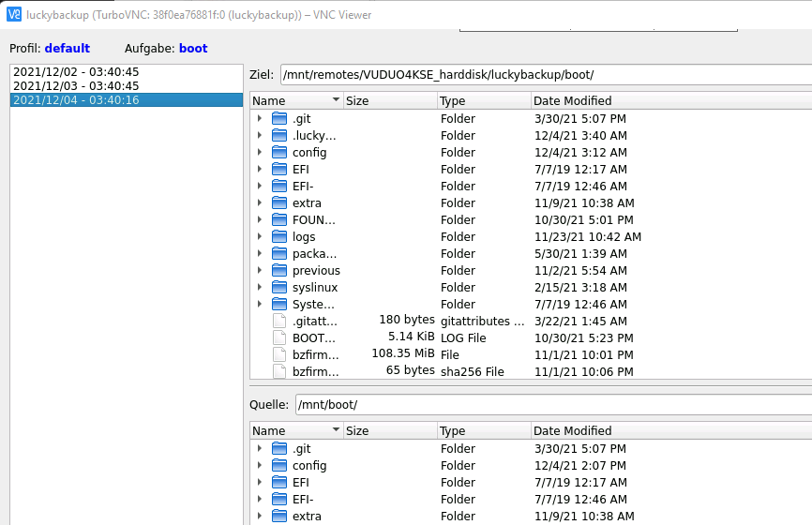The height and width of the screenshot is (525, 812).
Task: Click the .lucky... folder icon in Ziel list
Action: coord(279,136)
